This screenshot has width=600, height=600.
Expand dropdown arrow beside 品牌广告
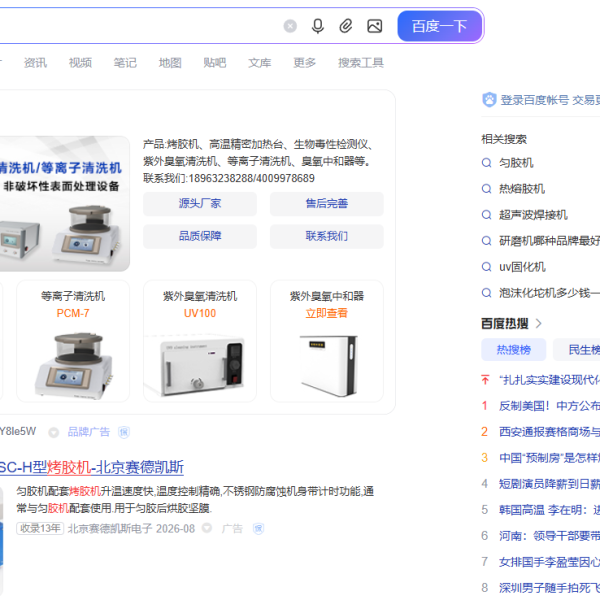click(x=54, y=432)
